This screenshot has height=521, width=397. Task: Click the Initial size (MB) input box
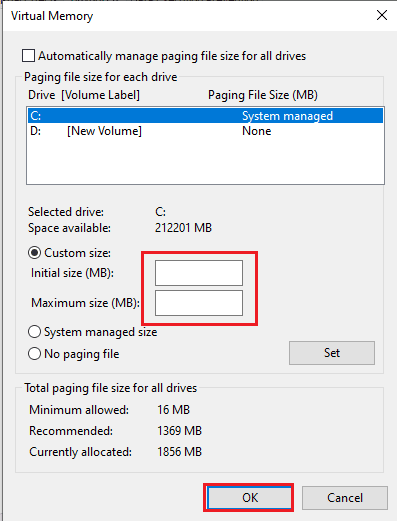[199, 273]
